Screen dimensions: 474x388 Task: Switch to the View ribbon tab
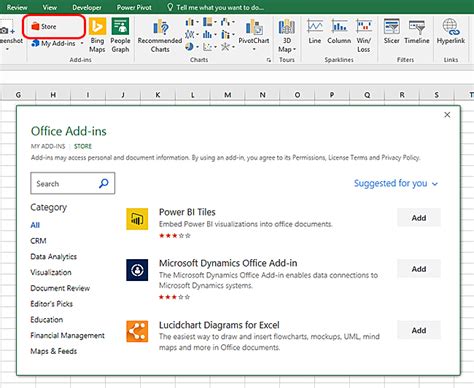50,7
